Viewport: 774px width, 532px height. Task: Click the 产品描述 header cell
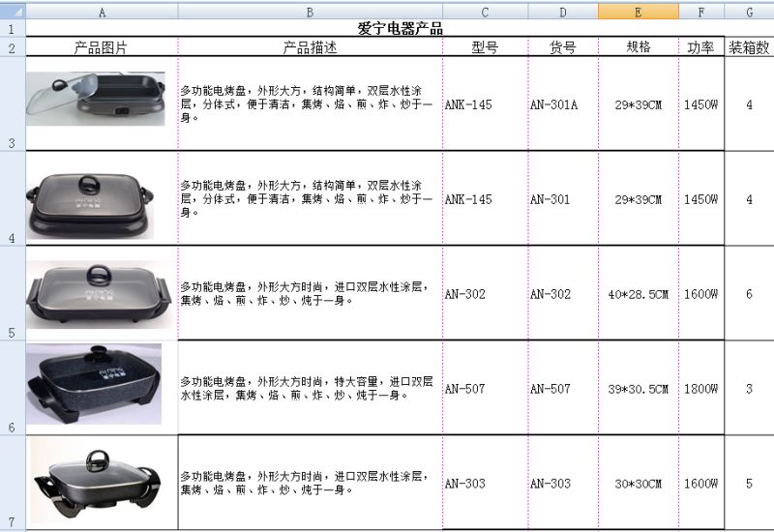tap(310, 47)
